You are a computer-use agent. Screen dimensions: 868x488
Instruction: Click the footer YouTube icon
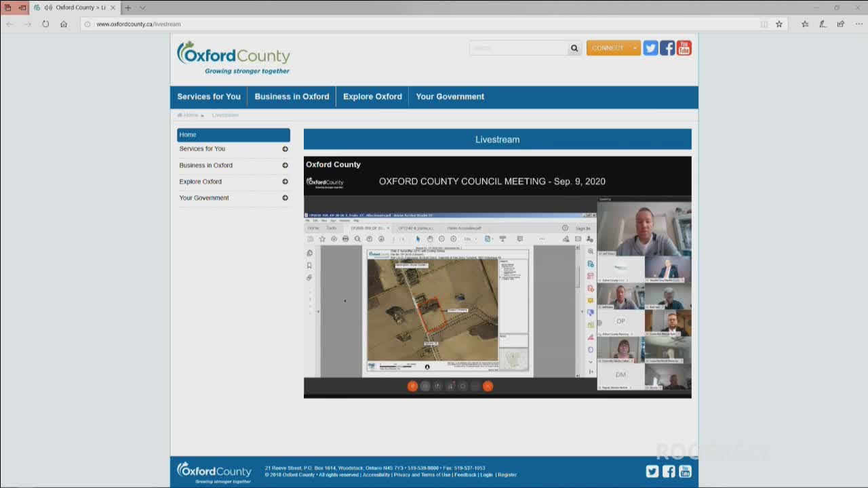[x=685, y=472]
